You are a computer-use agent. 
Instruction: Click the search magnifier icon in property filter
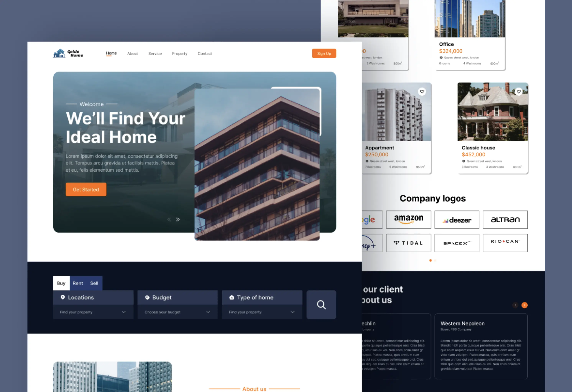321,304
